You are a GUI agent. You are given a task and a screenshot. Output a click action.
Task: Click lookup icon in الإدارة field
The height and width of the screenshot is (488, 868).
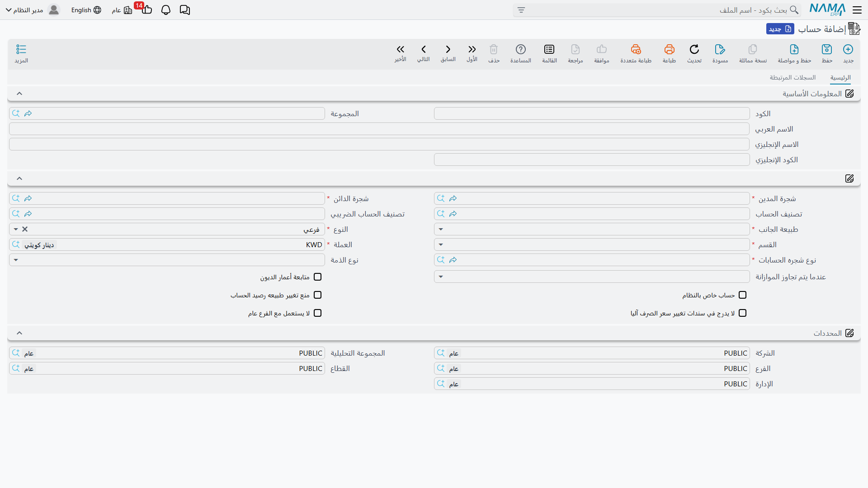coord(441,384)
